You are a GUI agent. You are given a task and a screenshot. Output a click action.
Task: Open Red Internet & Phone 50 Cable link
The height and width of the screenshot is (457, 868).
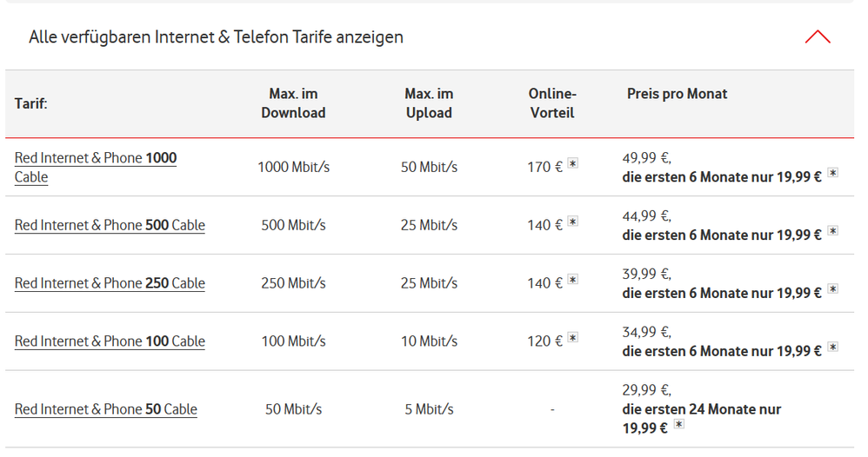click(x=106, y=409)
